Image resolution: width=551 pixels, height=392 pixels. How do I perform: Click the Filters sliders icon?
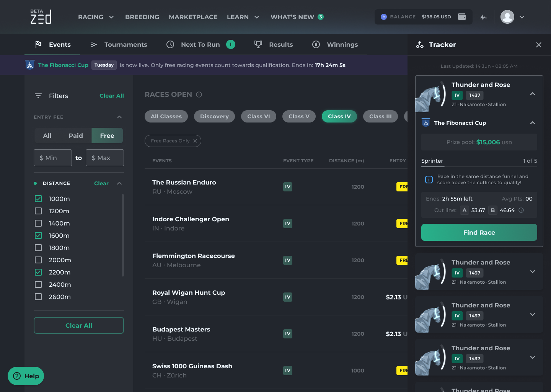pos(38,96)
